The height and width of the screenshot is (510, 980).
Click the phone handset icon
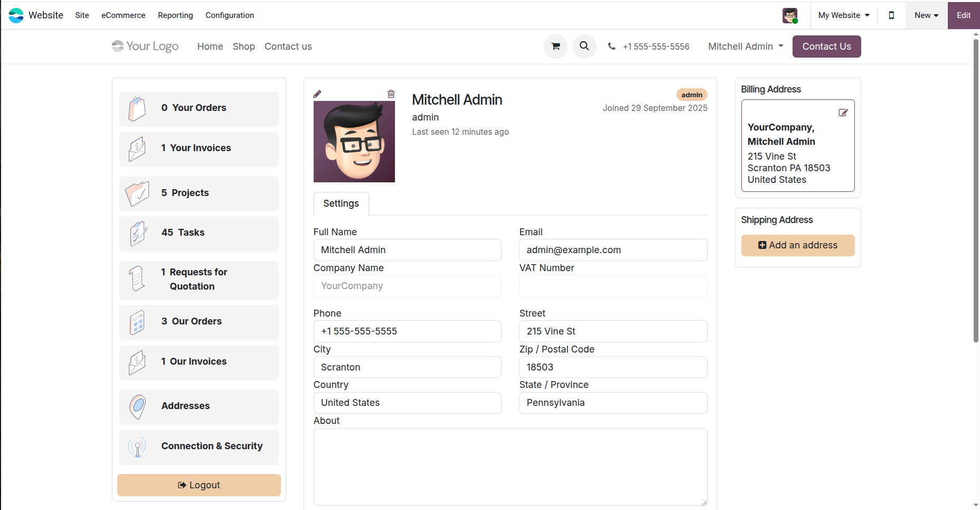pos(611,47)
